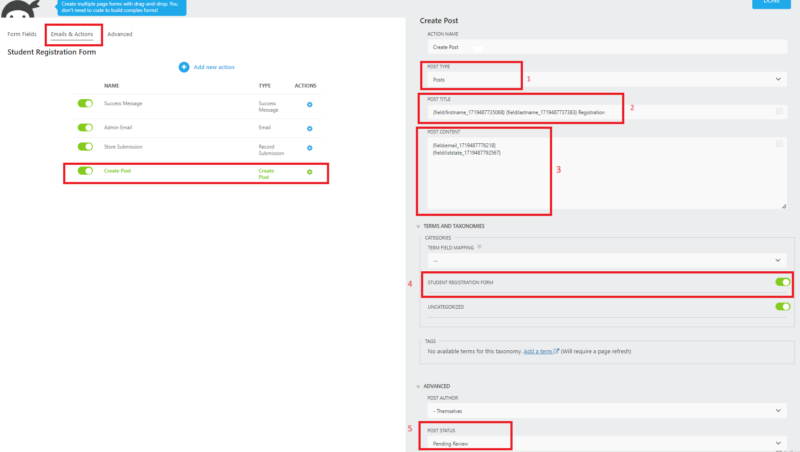
Task: Click the TYPE column header
Action: 265,86
